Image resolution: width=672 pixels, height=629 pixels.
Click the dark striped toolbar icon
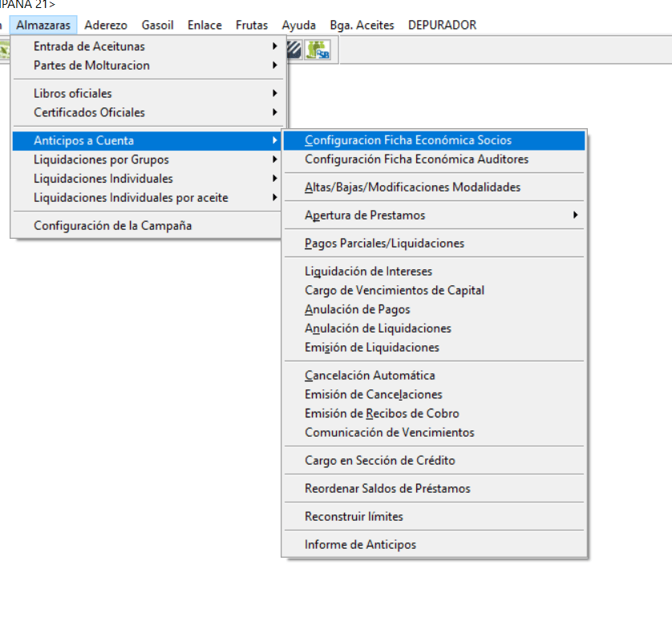(294, 50)
